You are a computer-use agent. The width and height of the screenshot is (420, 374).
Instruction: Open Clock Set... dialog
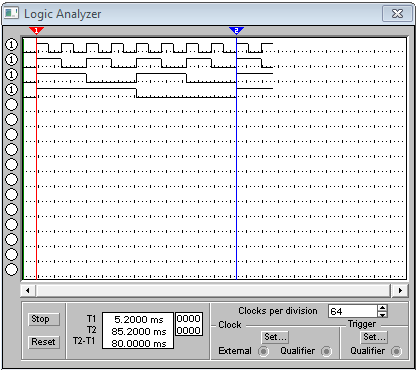(x=275, y=337)
